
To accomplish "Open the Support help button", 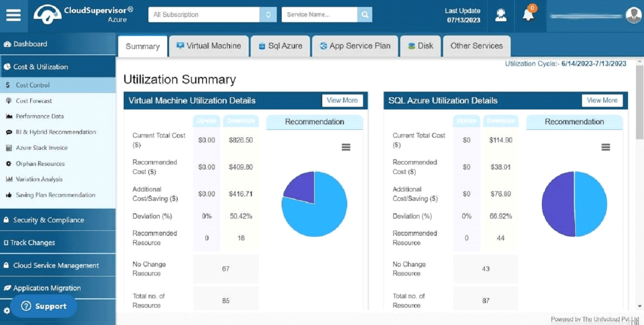I will point(44,306).
